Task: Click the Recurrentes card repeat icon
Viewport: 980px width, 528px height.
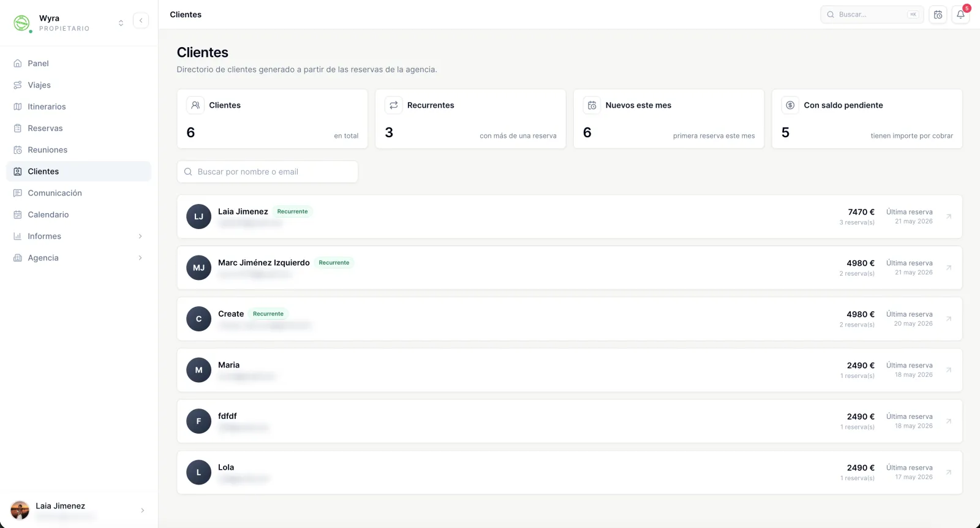Action: point(394,105)
